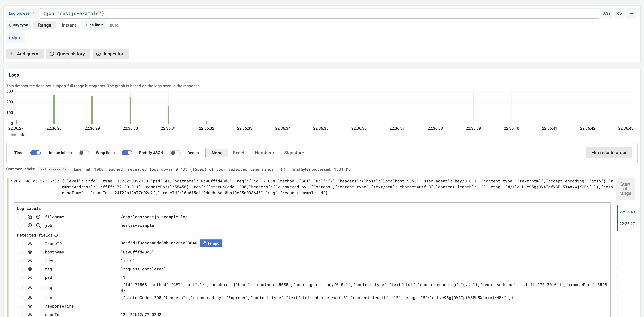Select the Signature dedup option
The height and width of the screenshot is (317, 644).
294,152
